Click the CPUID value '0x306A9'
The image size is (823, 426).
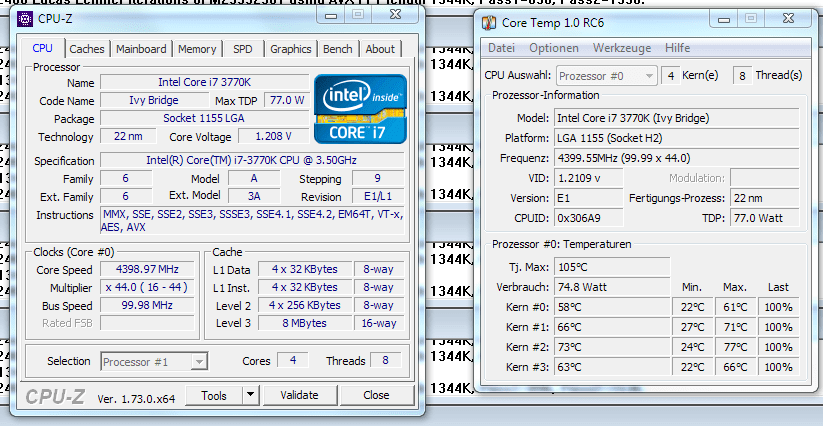[x=589, y=218]
